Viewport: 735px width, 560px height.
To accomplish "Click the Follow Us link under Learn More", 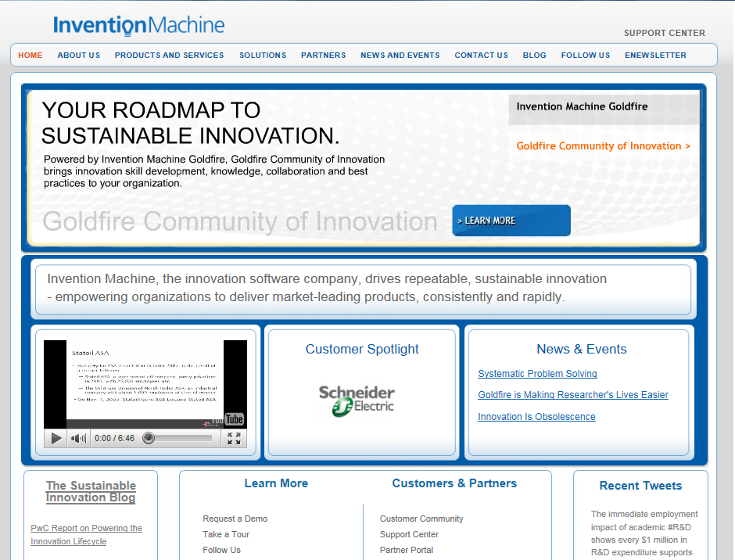I will 221,550.
